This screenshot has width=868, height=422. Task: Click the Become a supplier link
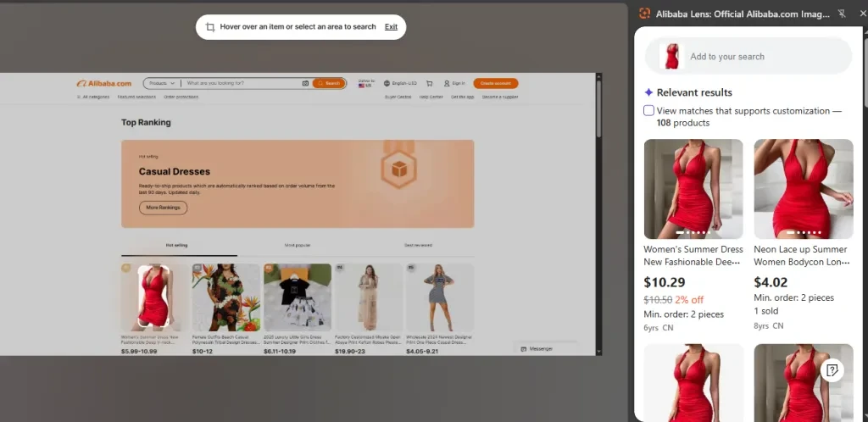coord(500,97)
